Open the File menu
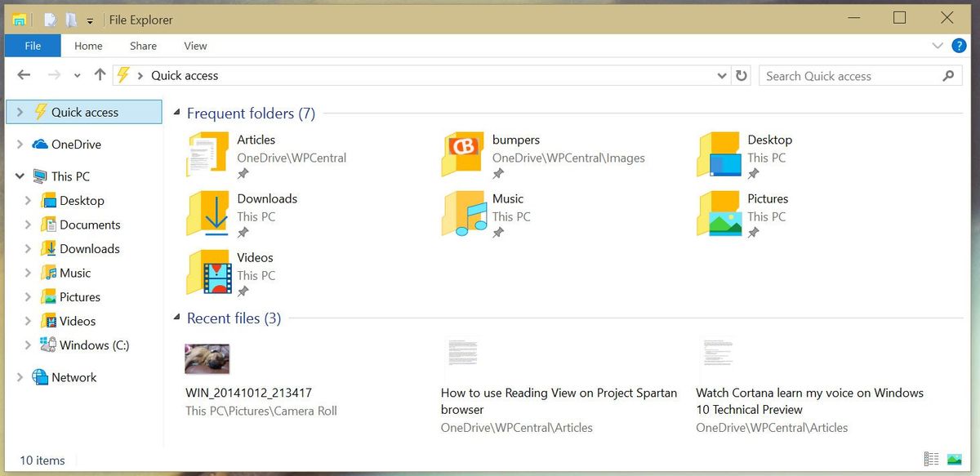This screenshot has width=980, height=476. tap(33, 46)
